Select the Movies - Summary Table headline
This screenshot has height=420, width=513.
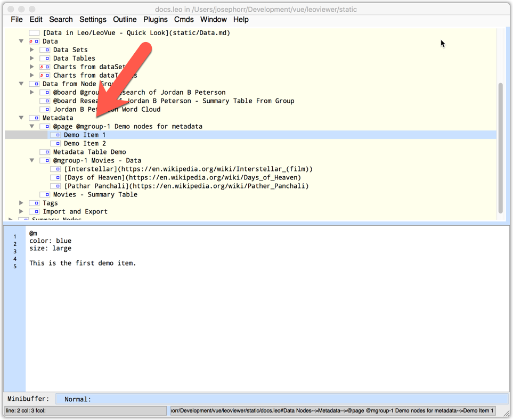tap(95, 194)
